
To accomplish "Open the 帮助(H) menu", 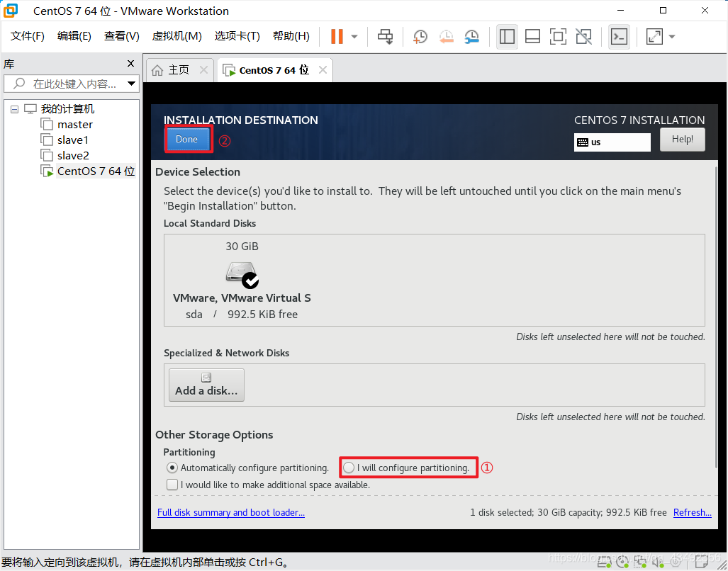I will [291, 36].
